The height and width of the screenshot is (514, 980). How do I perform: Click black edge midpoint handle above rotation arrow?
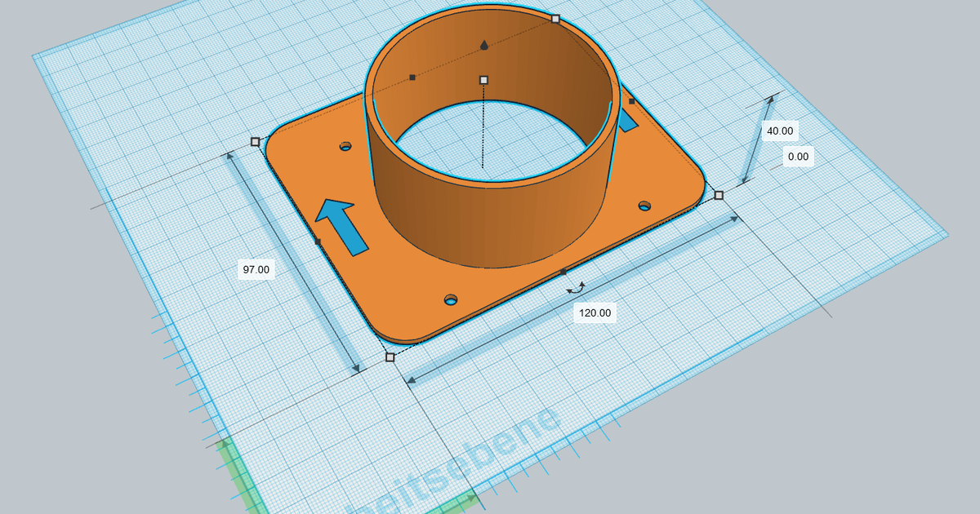(x=563, y=271)
